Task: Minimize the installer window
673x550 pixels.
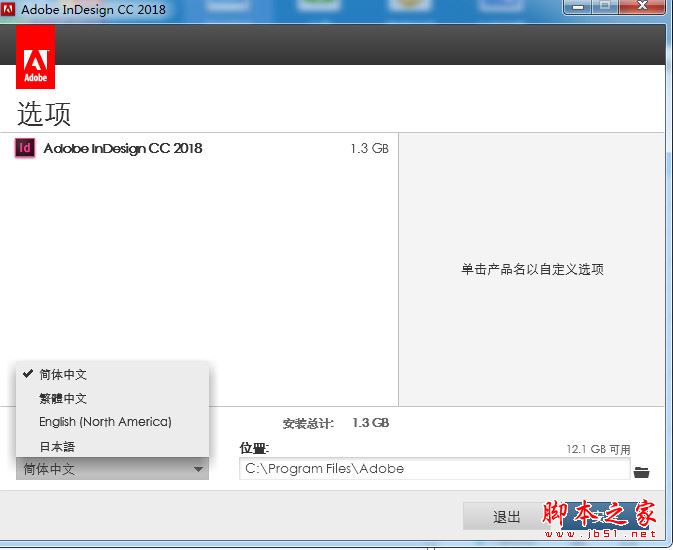Action: (x=577, y=6)
